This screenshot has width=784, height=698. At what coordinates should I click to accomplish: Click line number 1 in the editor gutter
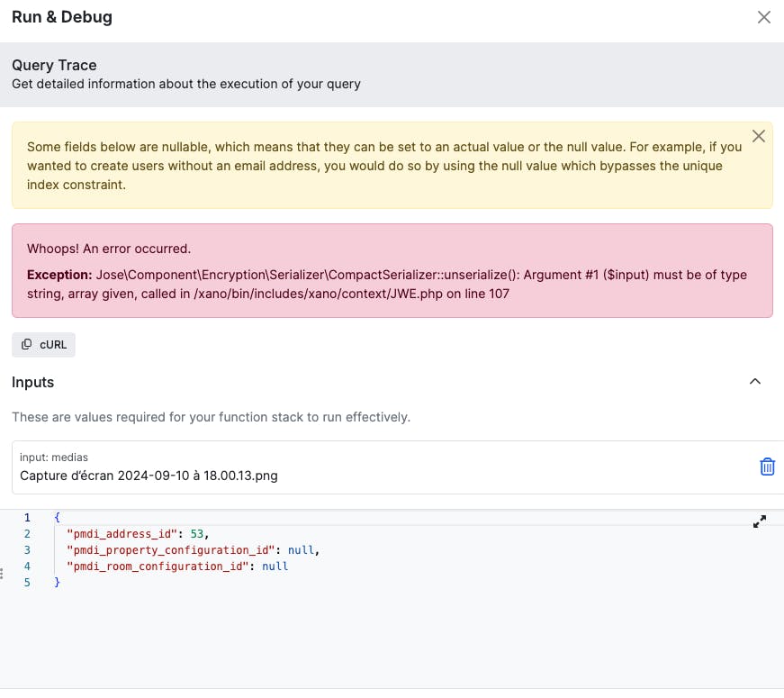(27, 518)
